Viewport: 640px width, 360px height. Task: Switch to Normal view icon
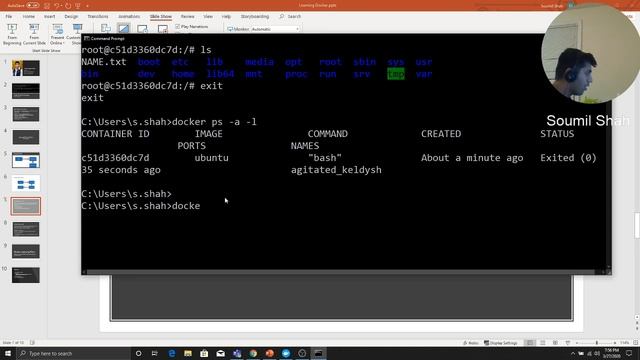point(530,343)
